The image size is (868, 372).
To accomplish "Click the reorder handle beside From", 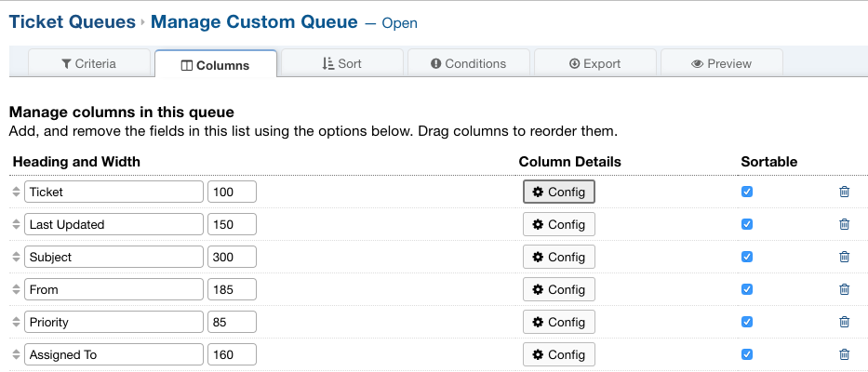I will [16, 289].
